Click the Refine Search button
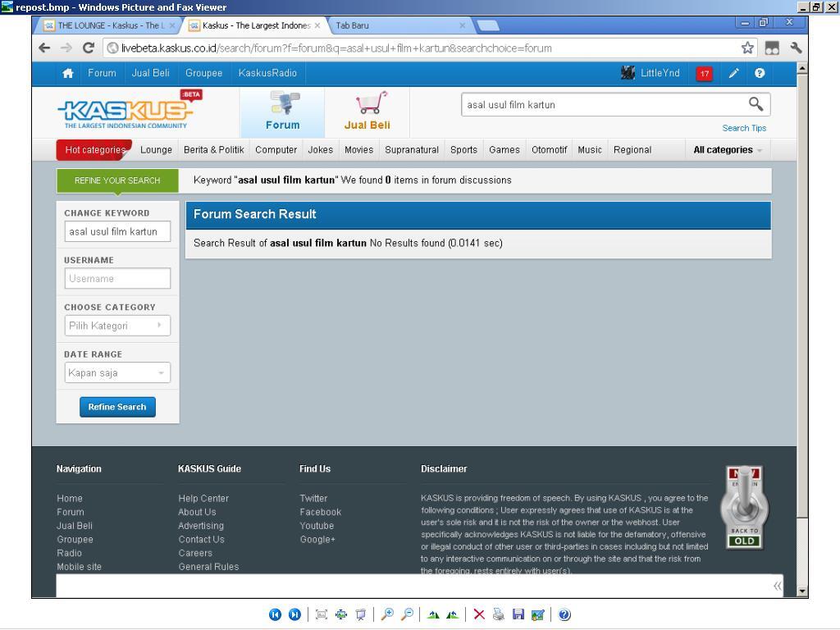 tap(117, 407)
